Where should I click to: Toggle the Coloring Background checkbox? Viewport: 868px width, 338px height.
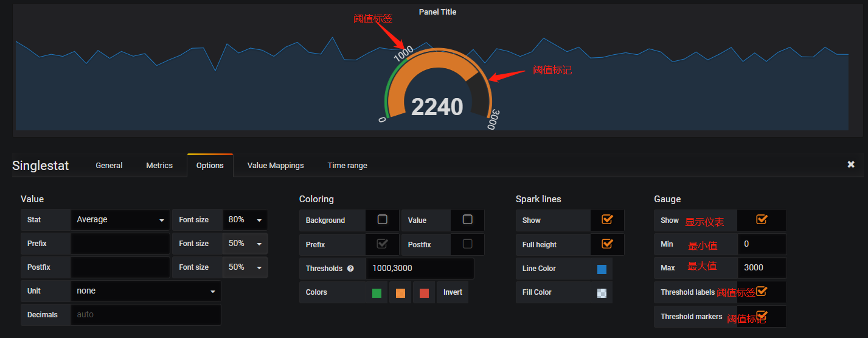[383, 219]
